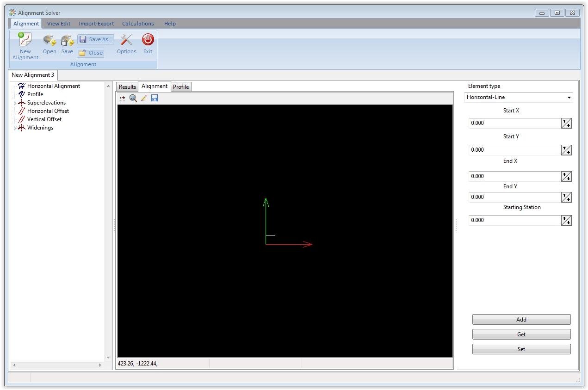Select the Zoom magnifier tool above the canvas

133,98
